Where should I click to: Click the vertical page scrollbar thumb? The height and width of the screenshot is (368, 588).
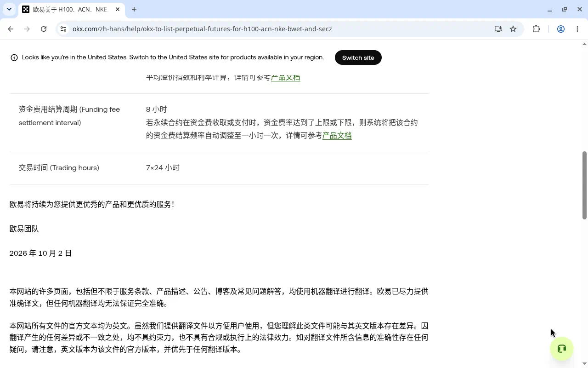click(x=584, y=185)
